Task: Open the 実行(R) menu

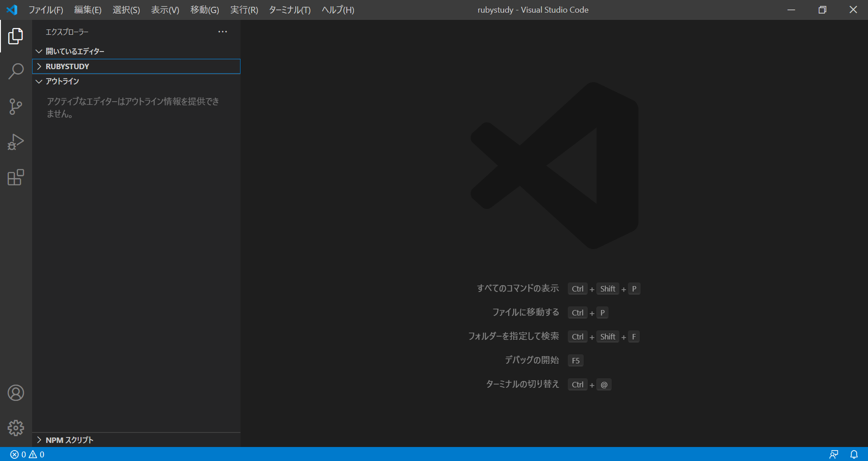Action: (x=244, y=10)
